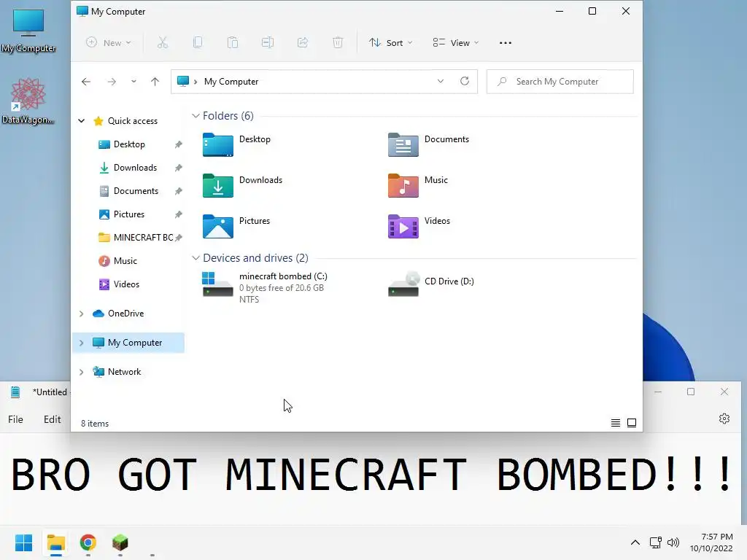Open Notepad Edit menu
747x560 pixels.
(52, 419)
